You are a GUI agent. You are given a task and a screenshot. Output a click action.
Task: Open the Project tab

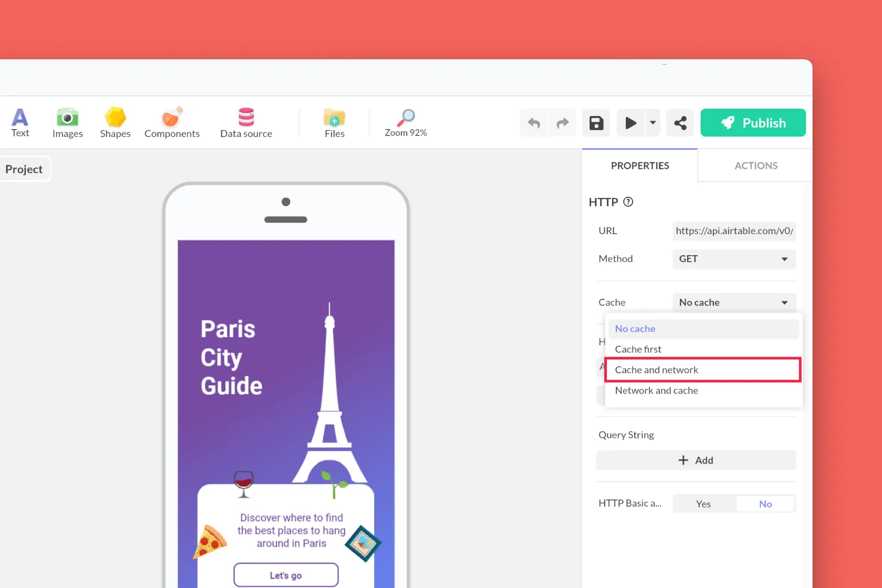click(24, 169)
